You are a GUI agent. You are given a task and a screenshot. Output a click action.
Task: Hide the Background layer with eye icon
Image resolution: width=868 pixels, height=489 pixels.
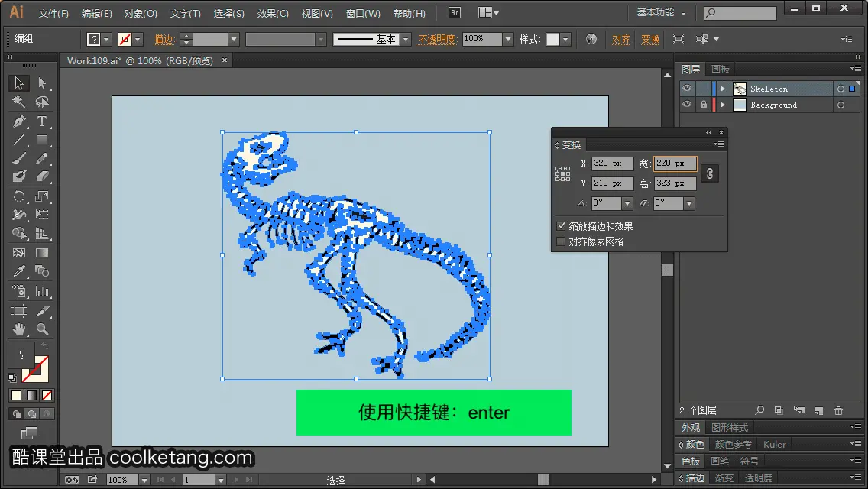click(x=687, y=105)
